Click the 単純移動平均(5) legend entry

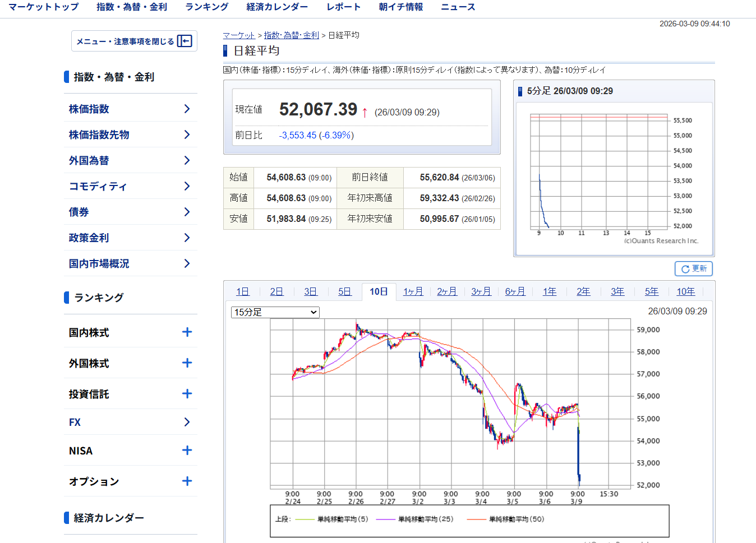[x=332, y=519]
